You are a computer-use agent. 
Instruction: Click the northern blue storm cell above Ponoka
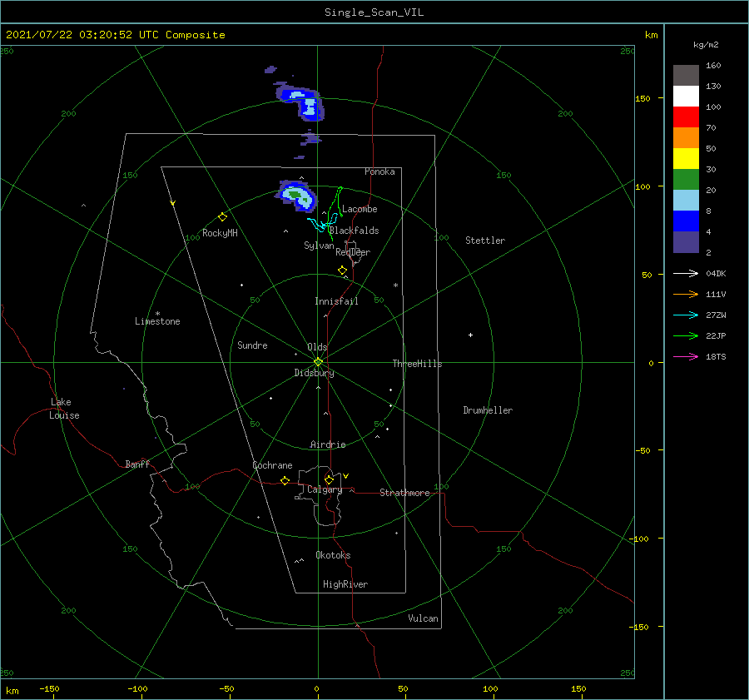[301, 102]
